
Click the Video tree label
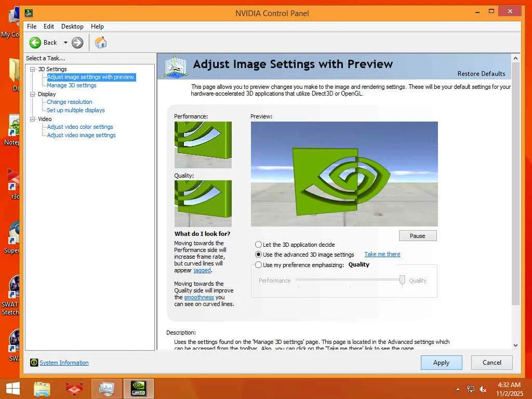pyautogui.click(x=45, y=119)
